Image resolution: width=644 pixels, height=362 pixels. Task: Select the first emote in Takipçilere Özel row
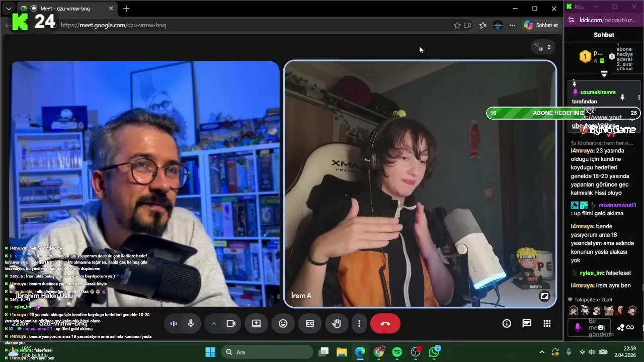click(574, 310)
